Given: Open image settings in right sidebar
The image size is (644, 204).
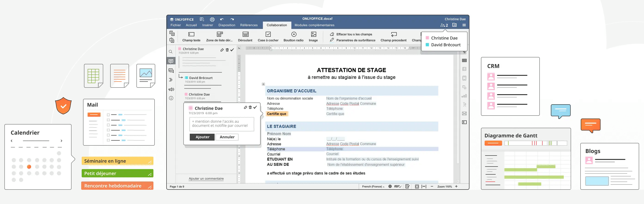Looking at the screenshot, I should click(464, 69).
